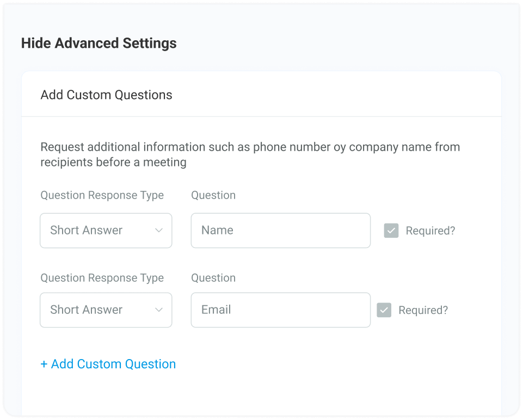The image size is (523, 420).
Task: Click the Question label above the Name field
Action: (213, 195)
